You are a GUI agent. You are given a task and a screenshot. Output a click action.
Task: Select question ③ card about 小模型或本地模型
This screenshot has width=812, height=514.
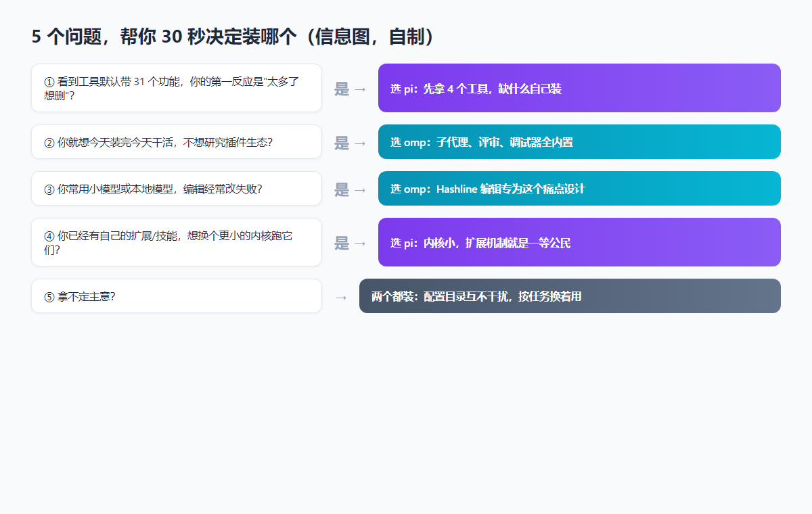[x=177, y=189]
